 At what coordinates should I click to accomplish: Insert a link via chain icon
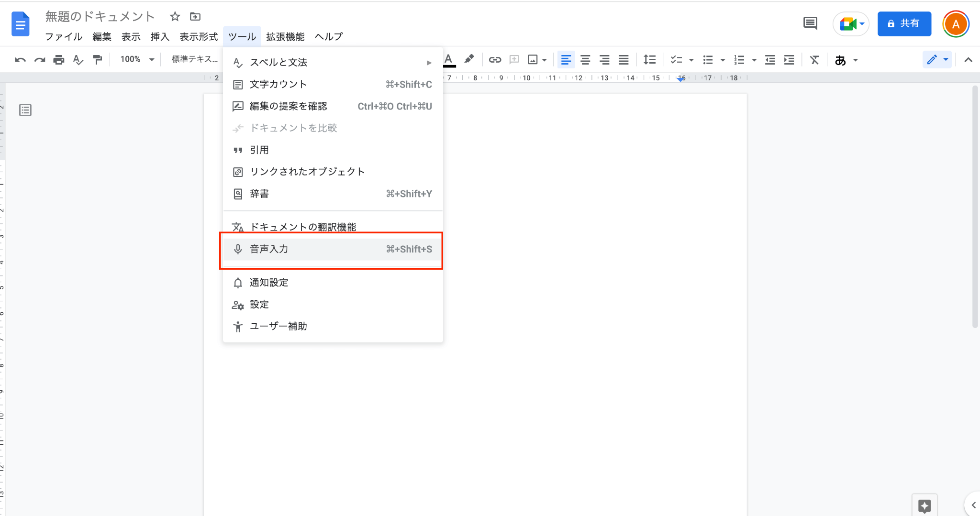[495, 60]
